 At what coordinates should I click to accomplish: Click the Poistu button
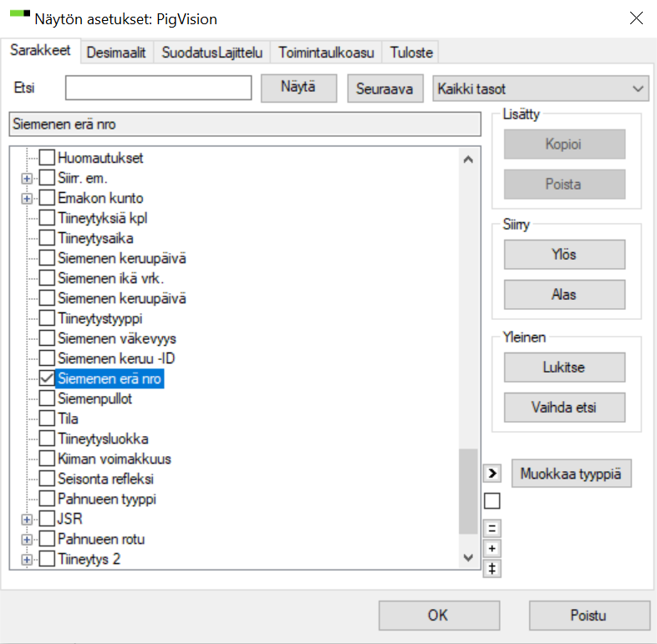click(x=589, y=616)
